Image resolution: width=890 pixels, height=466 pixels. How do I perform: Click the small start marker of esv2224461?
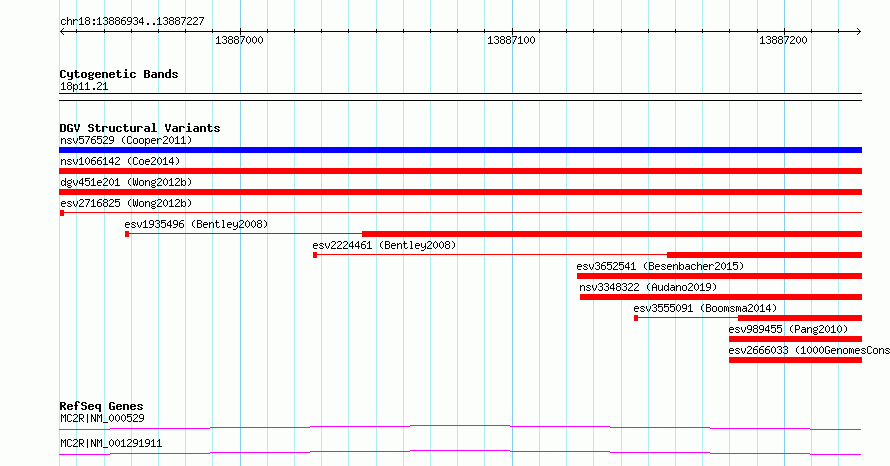pyautogui.click(x=315, y=255)
